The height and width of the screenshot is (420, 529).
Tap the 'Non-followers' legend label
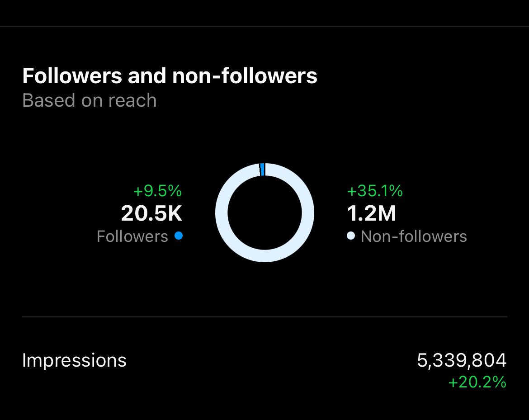pos(414,236)
